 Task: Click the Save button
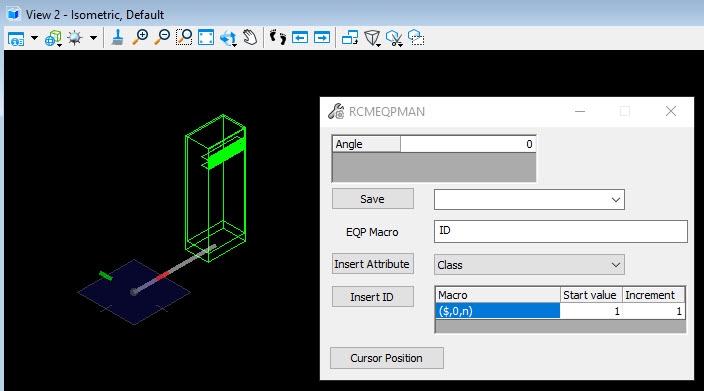click(x=373, y=199)
